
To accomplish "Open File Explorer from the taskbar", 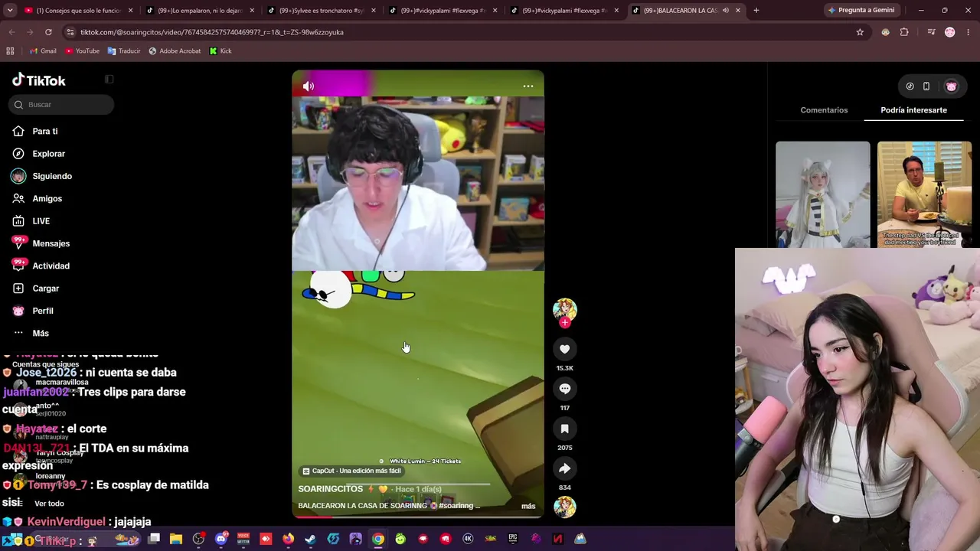I will [175, 539].
